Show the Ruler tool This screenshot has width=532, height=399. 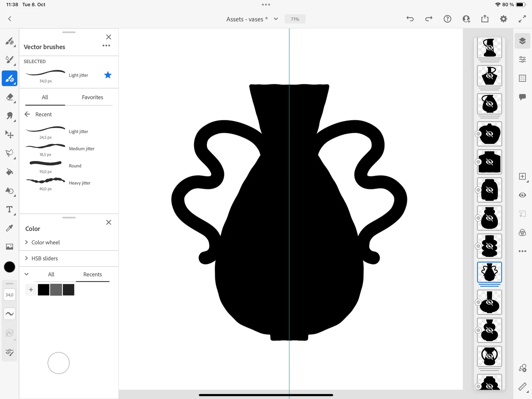[x=522, y=386]
